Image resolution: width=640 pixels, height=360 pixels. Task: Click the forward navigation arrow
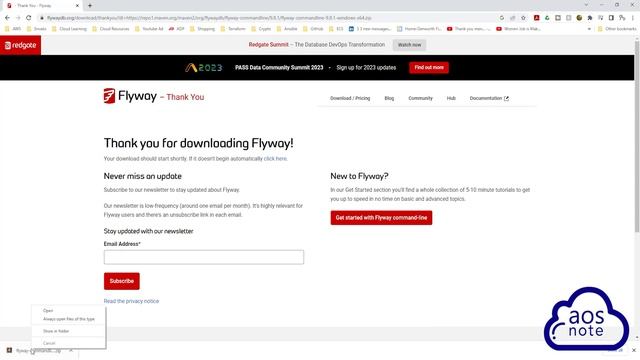pos(18,18)
